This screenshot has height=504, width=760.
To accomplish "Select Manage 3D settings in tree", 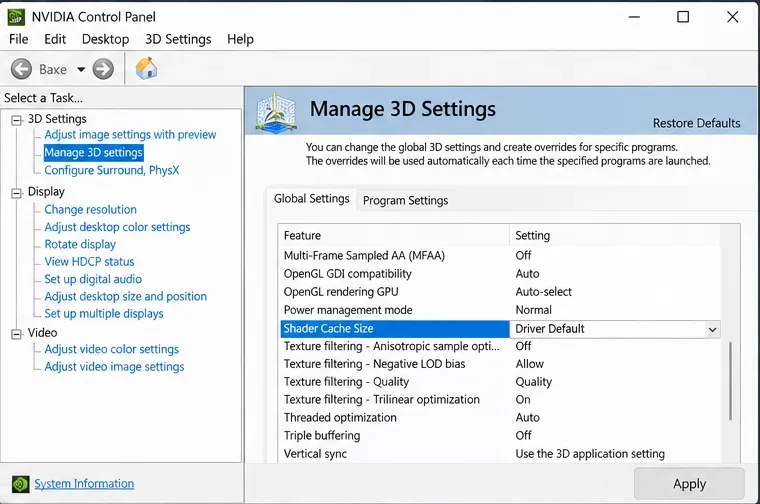I will coord(94,153).
